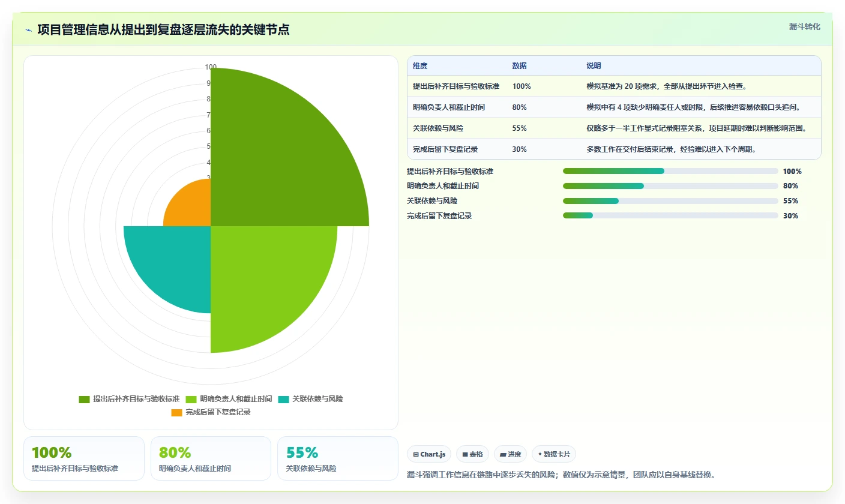Select the 进度 tag chip
The width and height of the screenshot is (845, 504).
[511, 454]
